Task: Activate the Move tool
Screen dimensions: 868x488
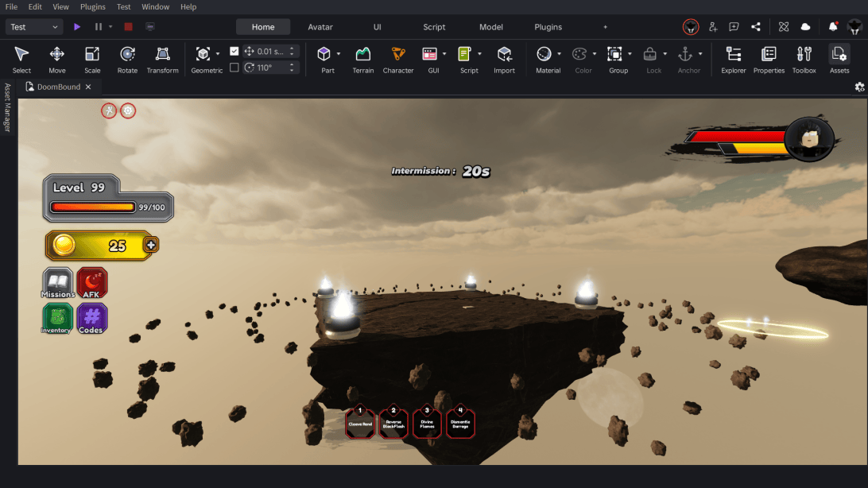Action: click(56, 59)
